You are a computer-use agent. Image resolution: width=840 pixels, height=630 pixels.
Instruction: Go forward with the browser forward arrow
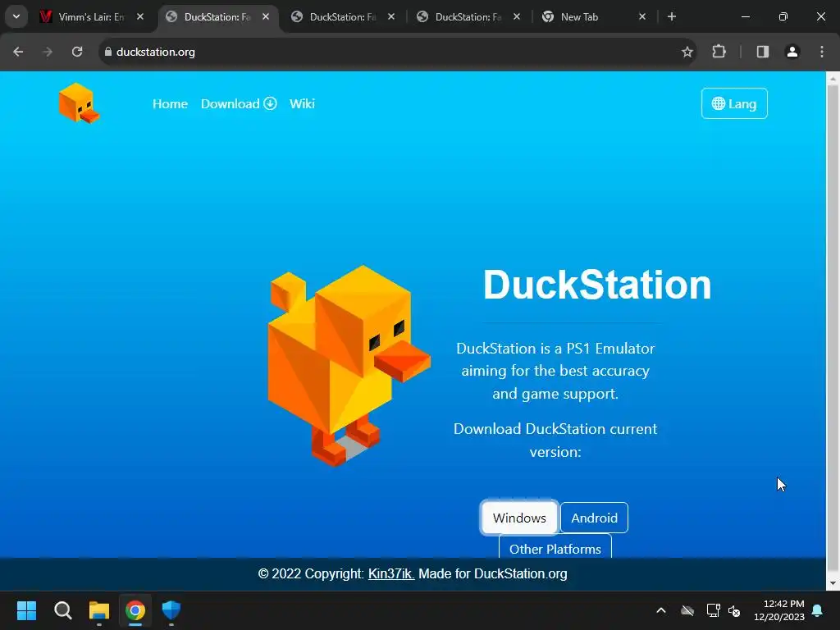[48, 52]
